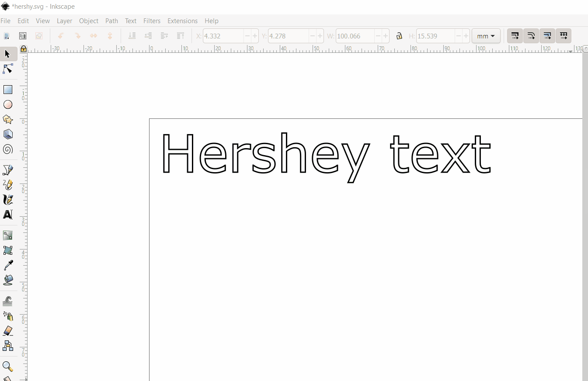Open the Path menu
Viewport: 588px width, 381px height.
pos(111,21)
